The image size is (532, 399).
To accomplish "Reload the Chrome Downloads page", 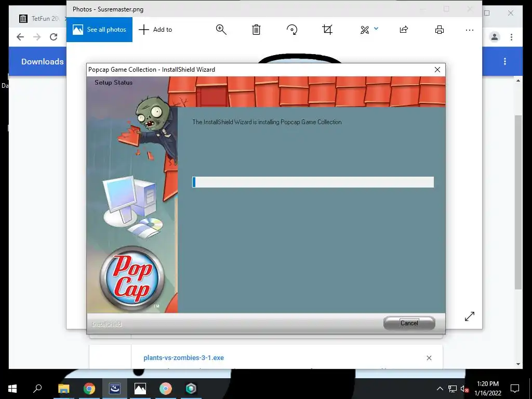I will click(54, 37).
